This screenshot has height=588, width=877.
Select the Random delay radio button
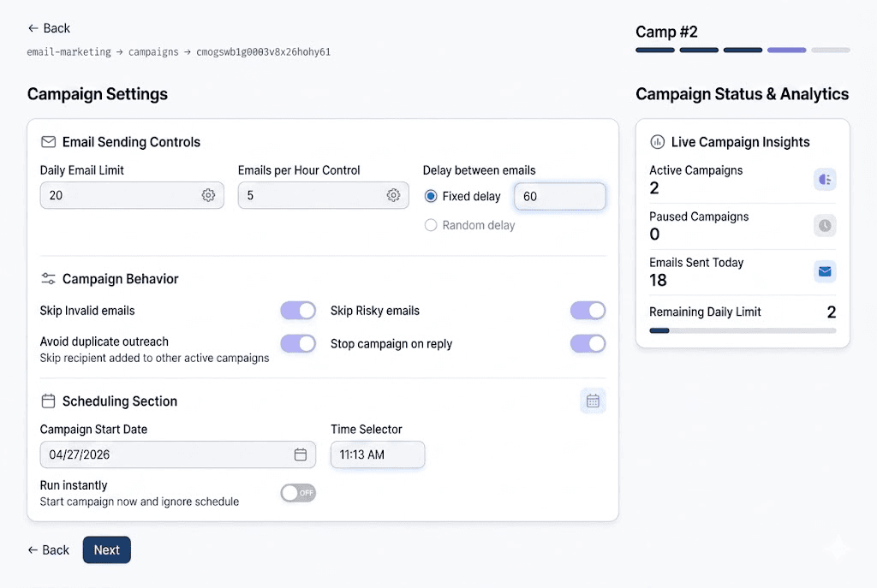431,225
